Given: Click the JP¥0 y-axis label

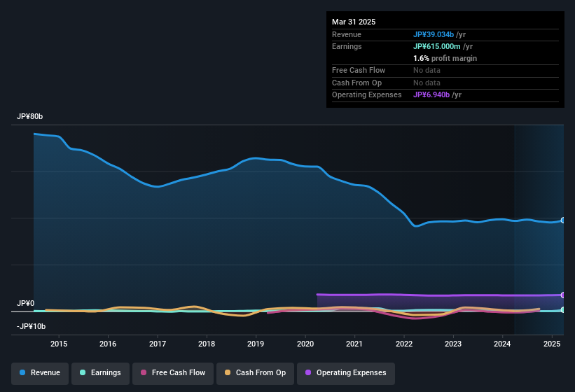Looking at the screenshot, I should [x=25, y=303].
